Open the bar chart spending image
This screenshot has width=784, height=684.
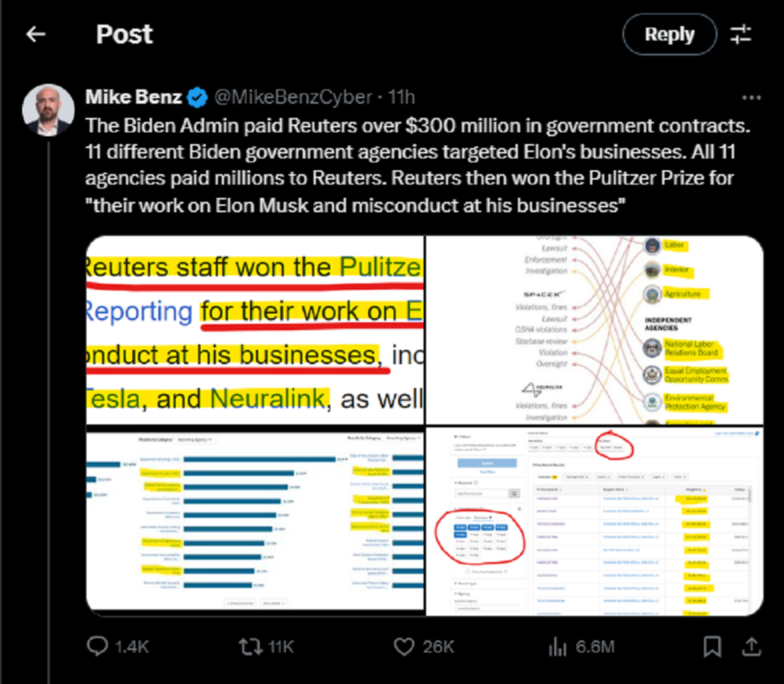[x=255, y=521]
